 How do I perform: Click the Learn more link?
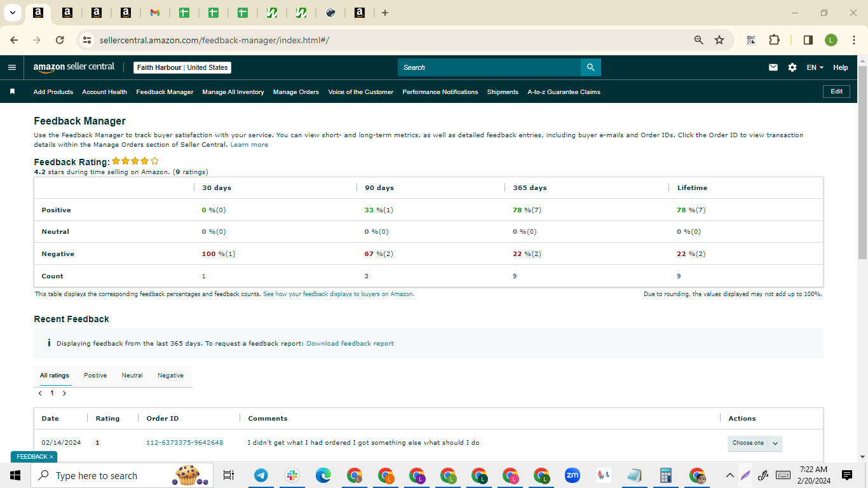[x=249, y=145]
